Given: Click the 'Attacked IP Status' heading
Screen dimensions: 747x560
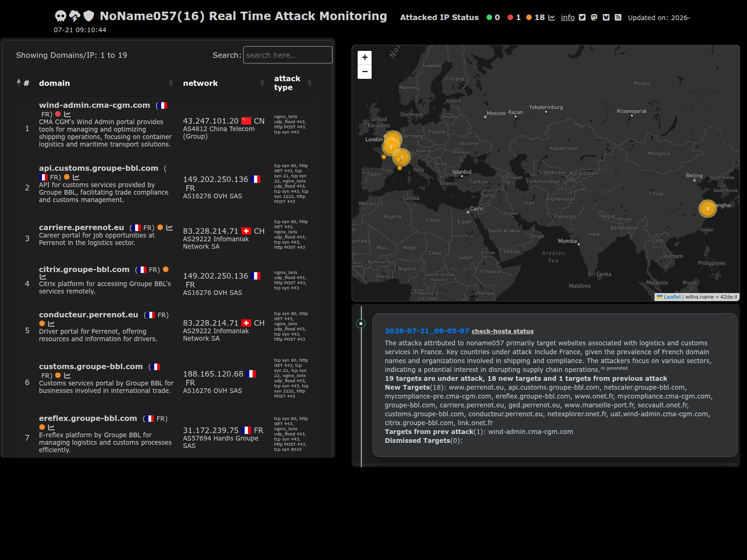Looking at the screenshot, I should 439,17.
